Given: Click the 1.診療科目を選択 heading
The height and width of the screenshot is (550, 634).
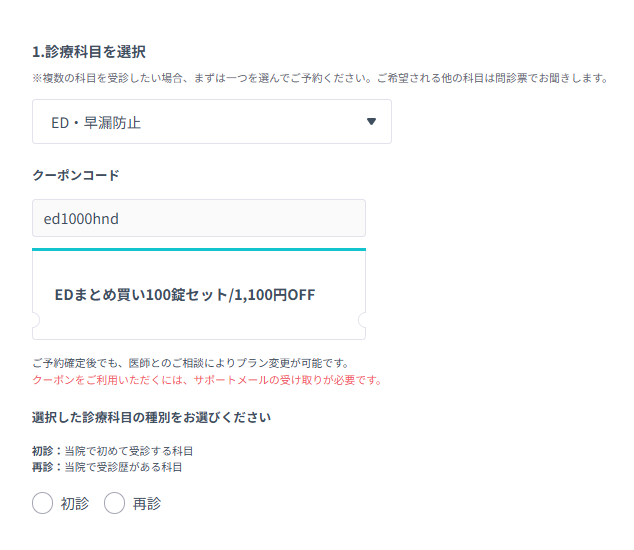Looking at the screenshot, I should click(x=89, y=52).
